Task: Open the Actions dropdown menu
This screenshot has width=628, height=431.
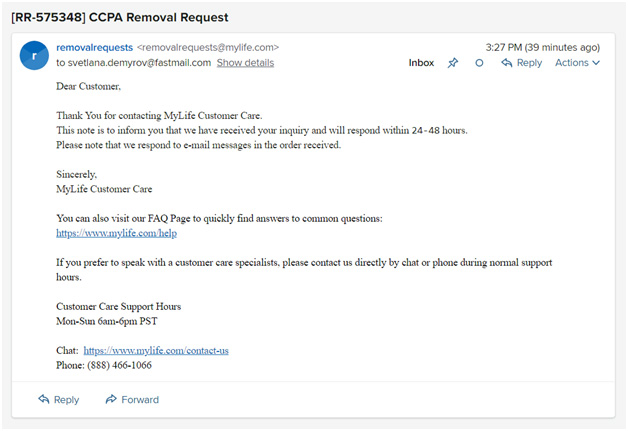Action: [x=572, y=63]
